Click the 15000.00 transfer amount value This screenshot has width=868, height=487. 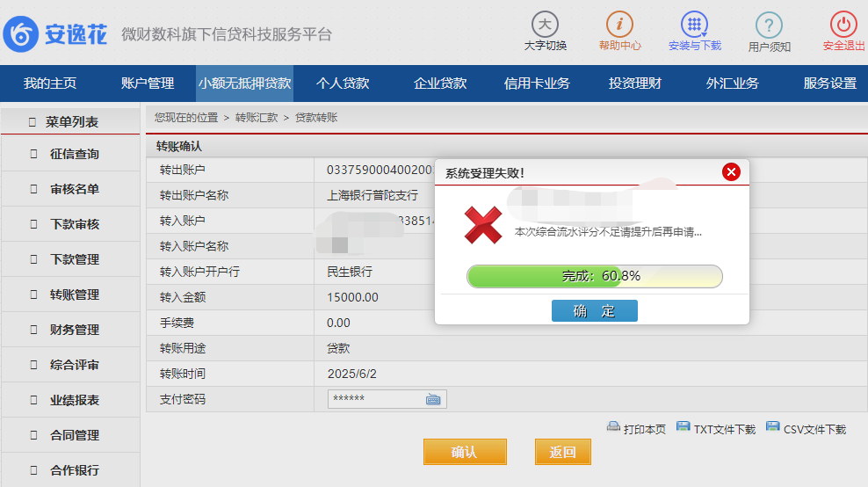[x=352, y=297]
